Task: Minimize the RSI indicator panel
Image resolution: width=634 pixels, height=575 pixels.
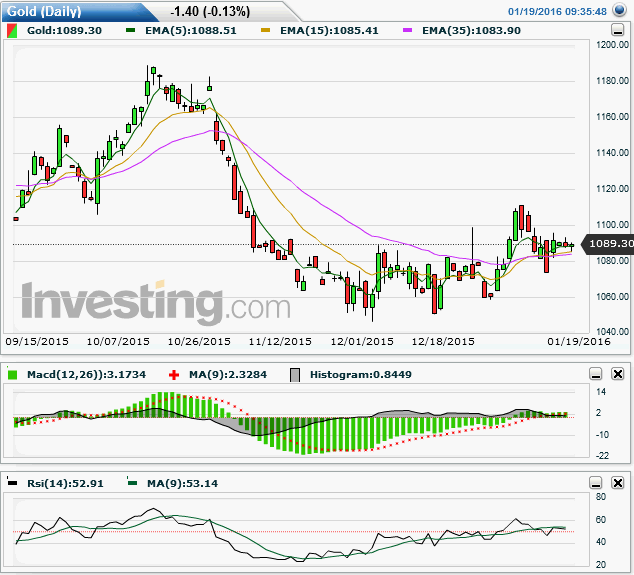Action: coord(596,483)
